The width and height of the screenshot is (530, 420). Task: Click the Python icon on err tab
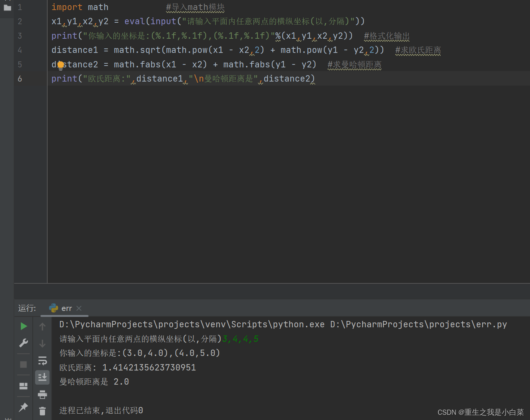click(54, 308)
